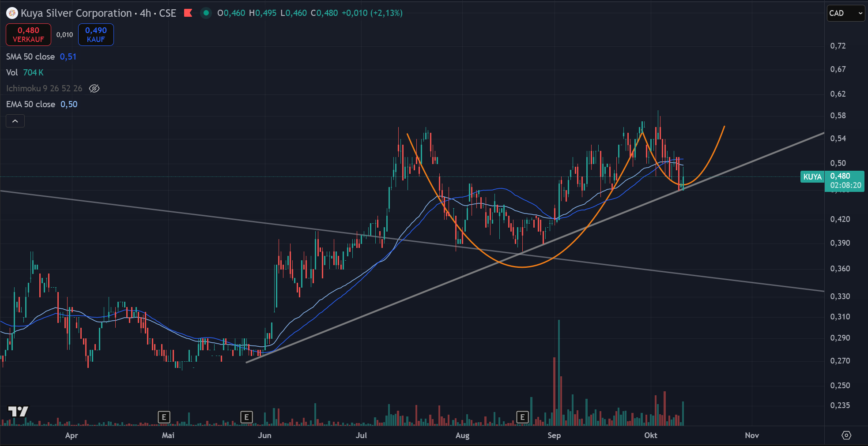The image size is (868, 446).
Task: Click the Mai label on the time axis
Action: (x=168, y=435)
